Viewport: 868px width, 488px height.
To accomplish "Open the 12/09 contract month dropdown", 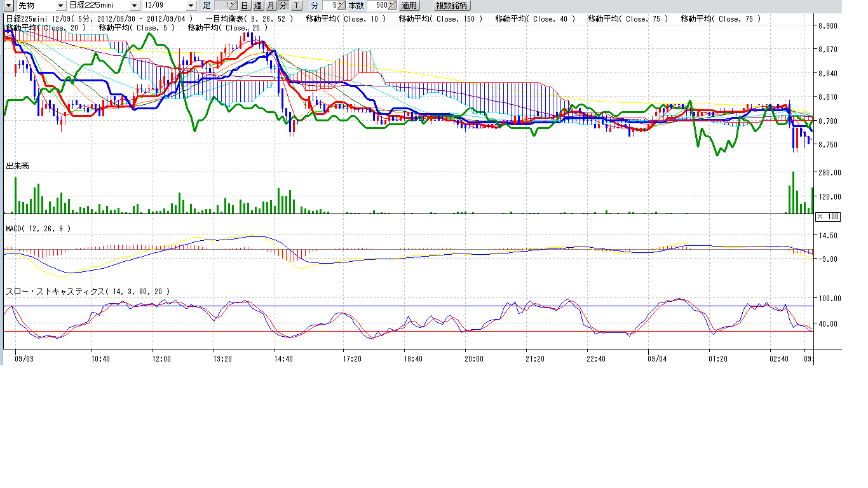I will (191, 5).
